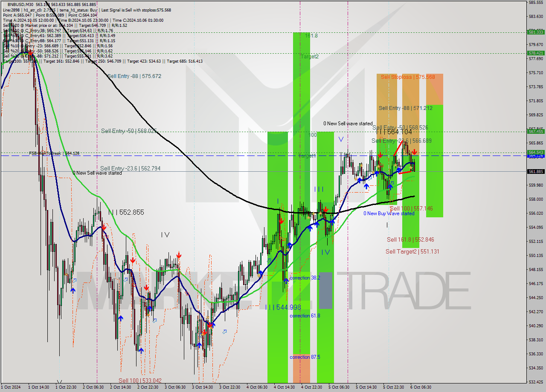Click the 'Sell Entry -50 | 568.025' label
The height and width of the screenshot is (392, 546).
pos(128,131)
